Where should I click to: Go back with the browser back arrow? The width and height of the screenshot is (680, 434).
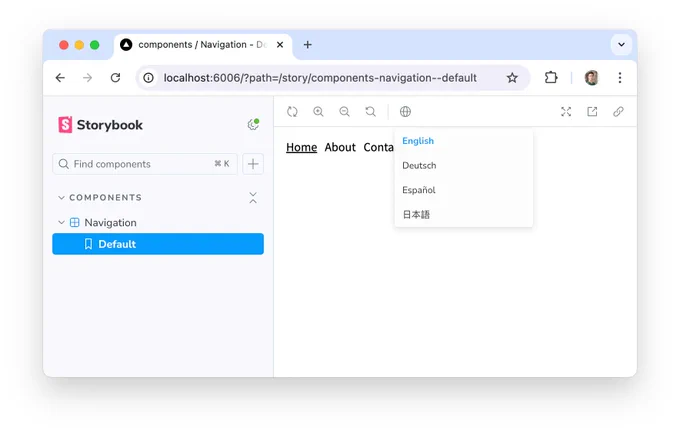point(60,78)
